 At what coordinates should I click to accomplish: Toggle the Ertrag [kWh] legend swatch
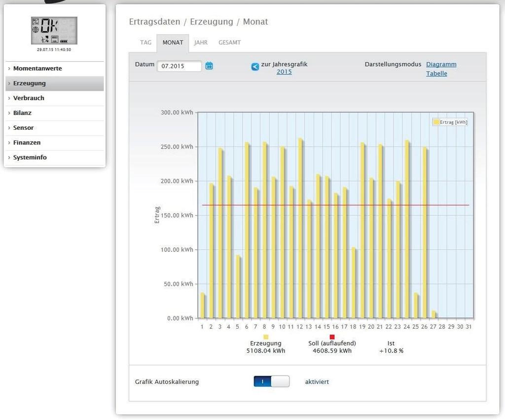436,122
